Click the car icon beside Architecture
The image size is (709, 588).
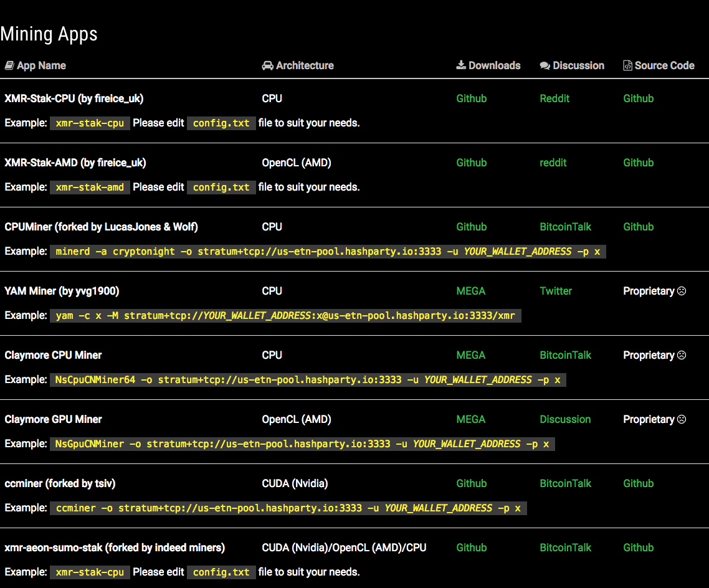point(267,65)
